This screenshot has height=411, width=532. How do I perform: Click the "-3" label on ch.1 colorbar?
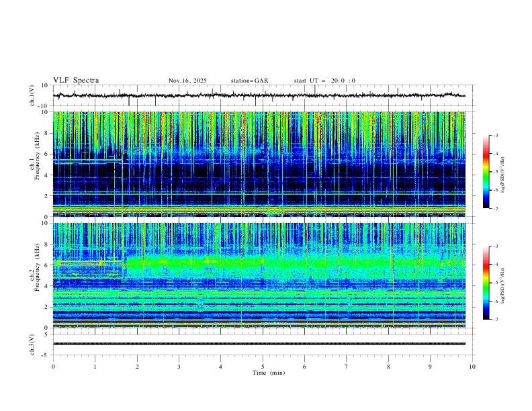(x=495, y=135)
